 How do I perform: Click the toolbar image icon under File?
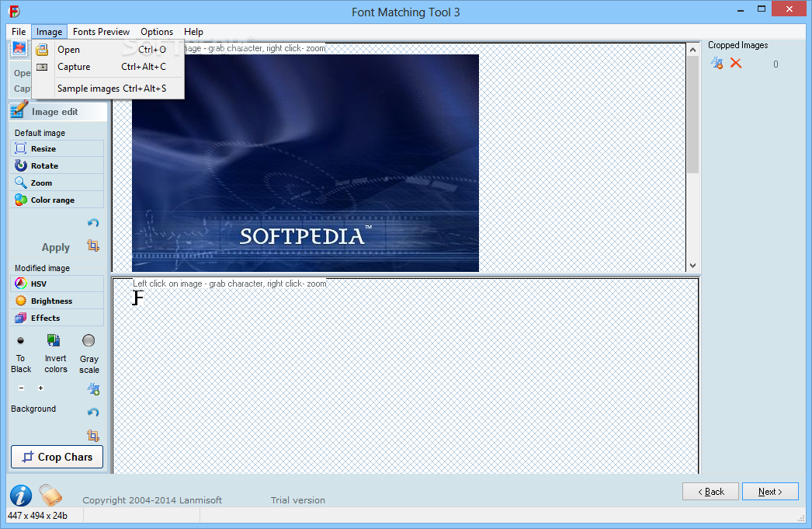(19, 49)
